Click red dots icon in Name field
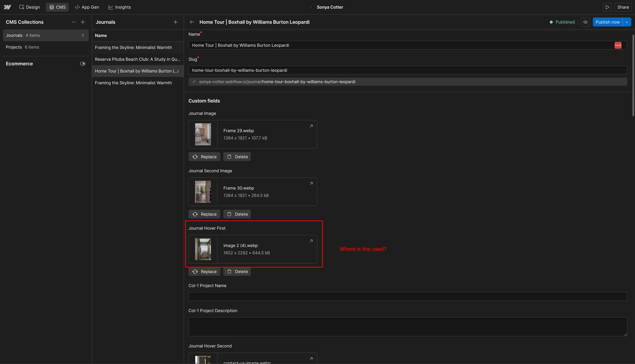 tap(618, 45)
